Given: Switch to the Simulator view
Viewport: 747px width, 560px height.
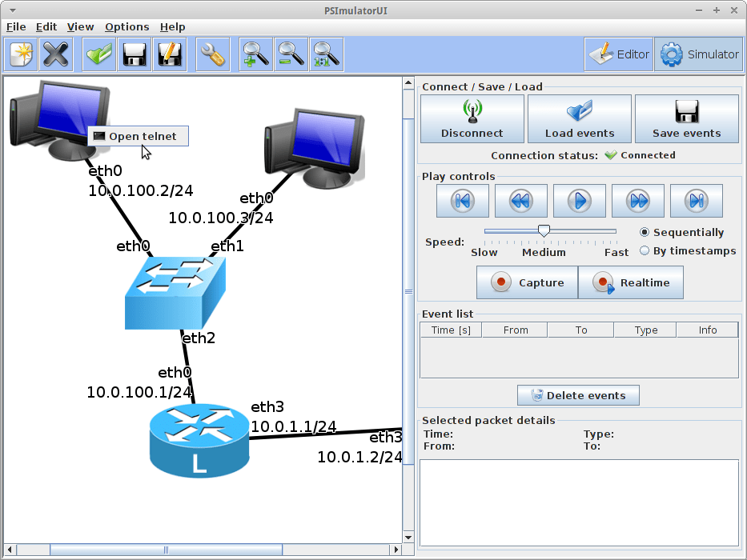Looking at the screenshot, I should [698, 54].
